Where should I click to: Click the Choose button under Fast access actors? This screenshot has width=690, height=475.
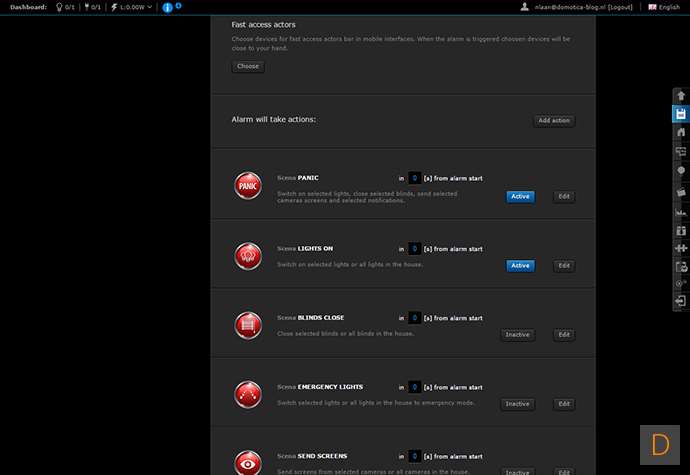pos(248,66)
